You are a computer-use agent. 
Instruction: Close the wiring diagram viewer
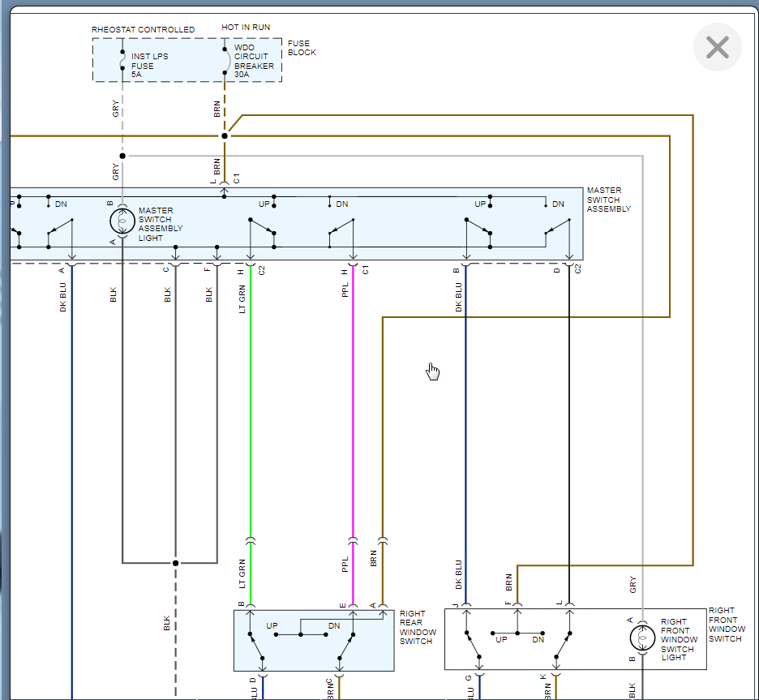click(x=717, y=48)
